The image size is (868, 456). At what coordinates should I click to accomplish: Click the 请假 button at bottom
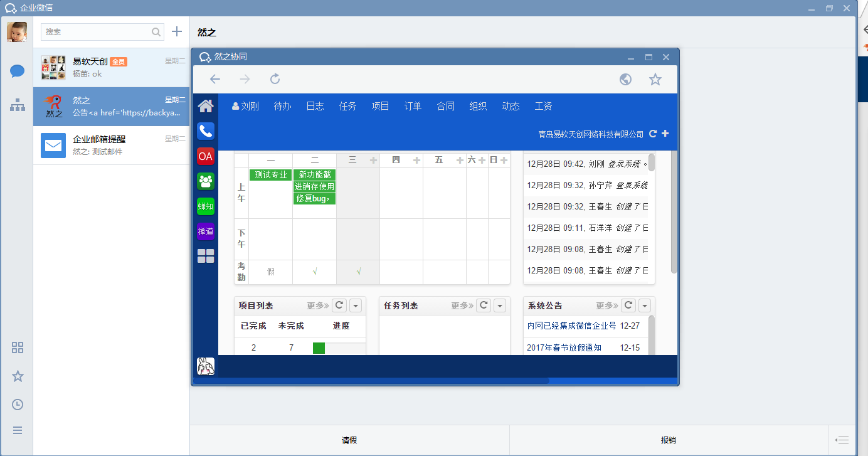(x=349, y=440)
